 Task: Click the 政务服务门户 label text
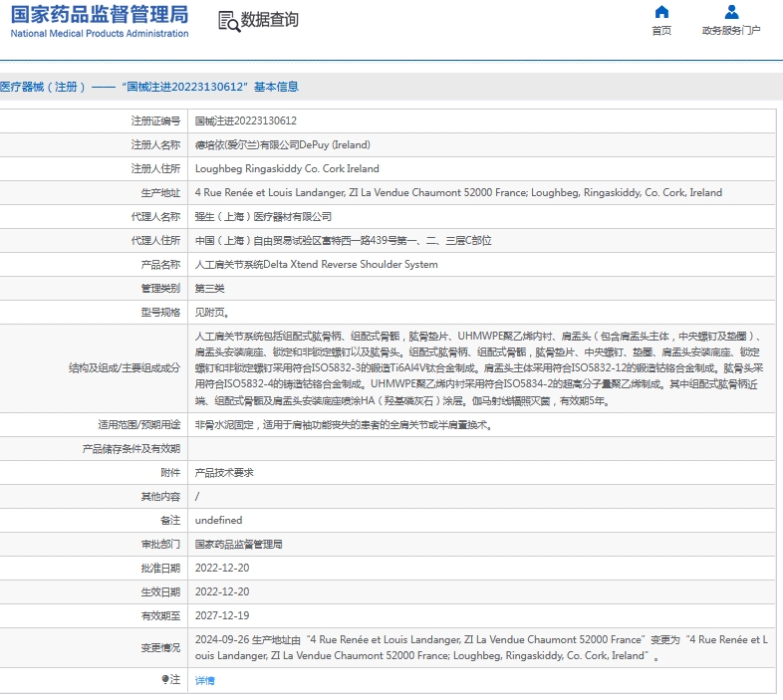(731, 31)
